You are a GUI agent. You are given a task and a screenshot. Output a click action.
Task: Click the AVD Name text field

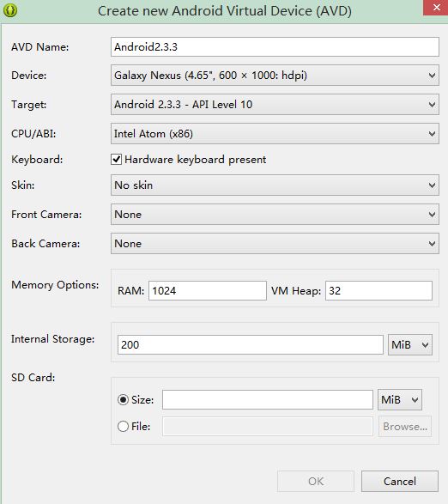pos(275,47)
